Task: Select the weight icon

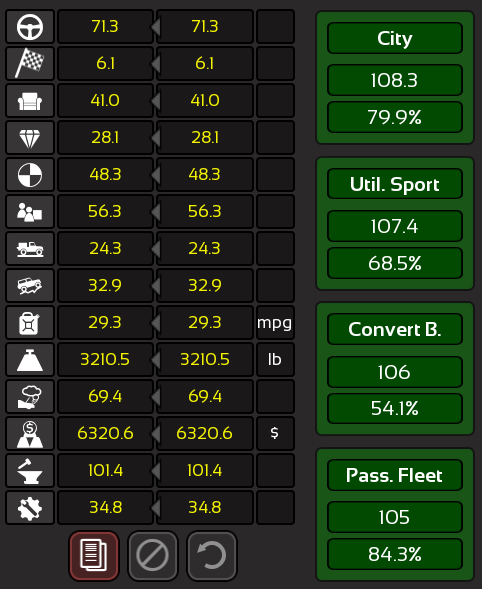Action: pos(30,359)
